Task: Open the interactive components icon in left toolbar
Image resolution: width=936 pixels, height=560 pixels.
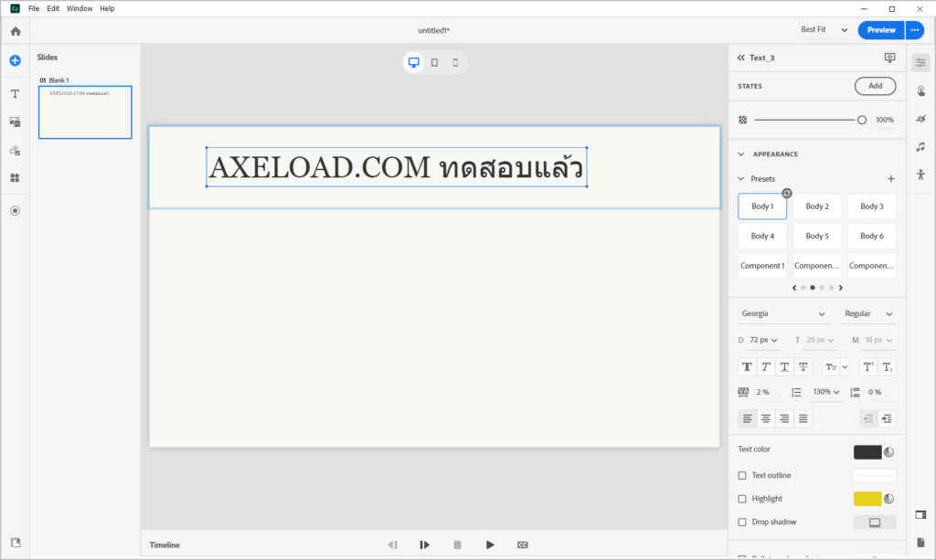Action: tap(15, 151)
